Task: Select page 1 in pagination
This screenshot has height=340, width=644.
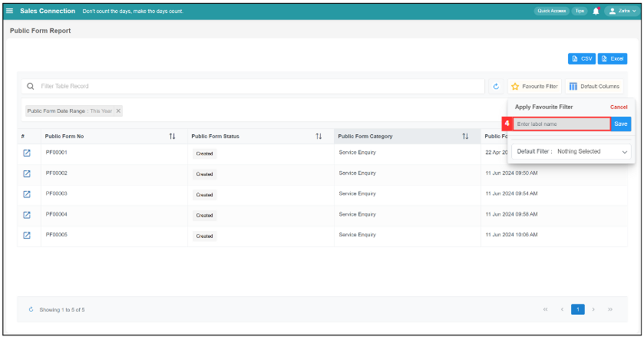Action: tap(577, 309)
